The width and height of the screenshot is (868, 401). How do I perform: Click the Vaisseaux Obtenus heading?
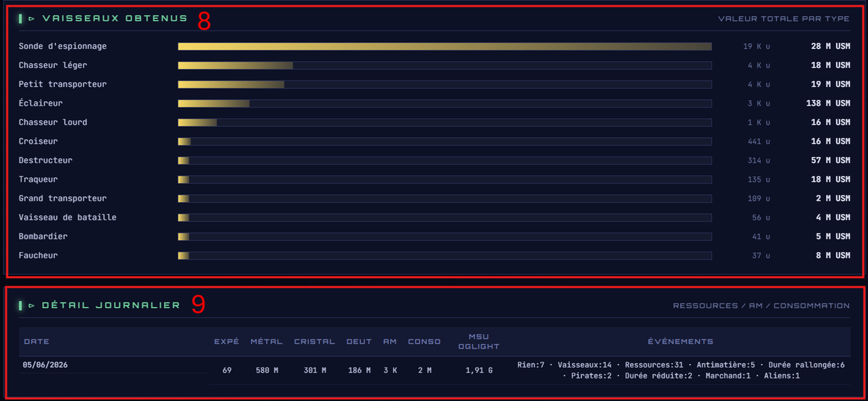[115, 18]
